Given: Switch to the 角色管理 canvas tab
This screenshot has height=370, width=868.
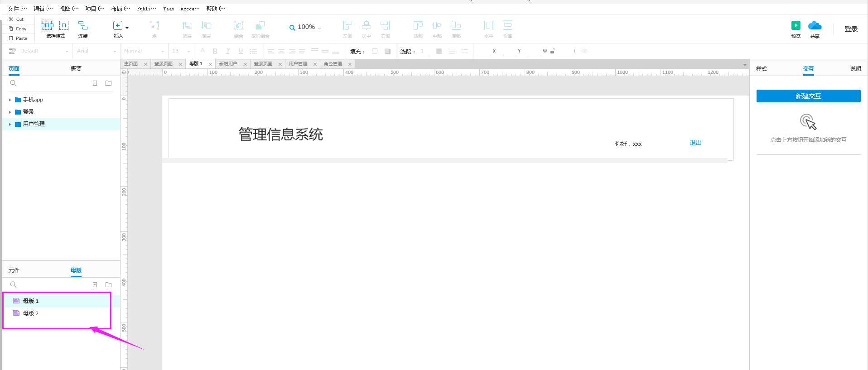Looking at the screenshot, I should [333, 64].
